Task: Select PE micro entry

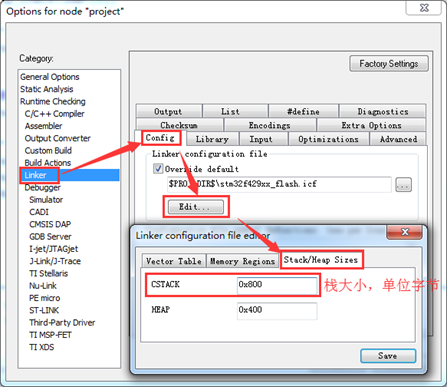Action: [x=45, y=298]
